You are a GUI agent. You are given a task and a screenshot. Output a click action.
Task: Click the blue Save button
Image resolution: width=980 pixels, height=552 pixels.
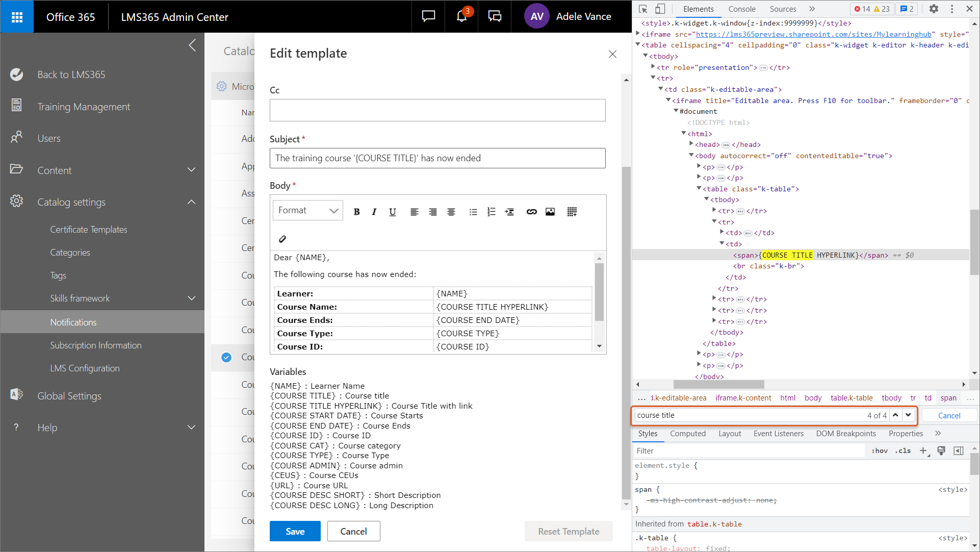tap(295, 531)
